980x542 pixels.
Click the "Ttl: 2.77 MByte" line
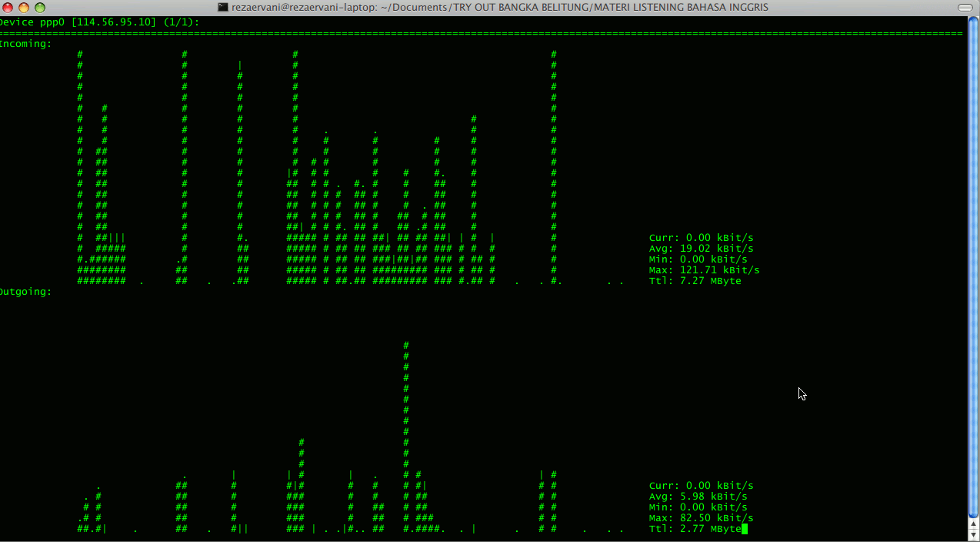pyautogui.click(x=695, y=529)
